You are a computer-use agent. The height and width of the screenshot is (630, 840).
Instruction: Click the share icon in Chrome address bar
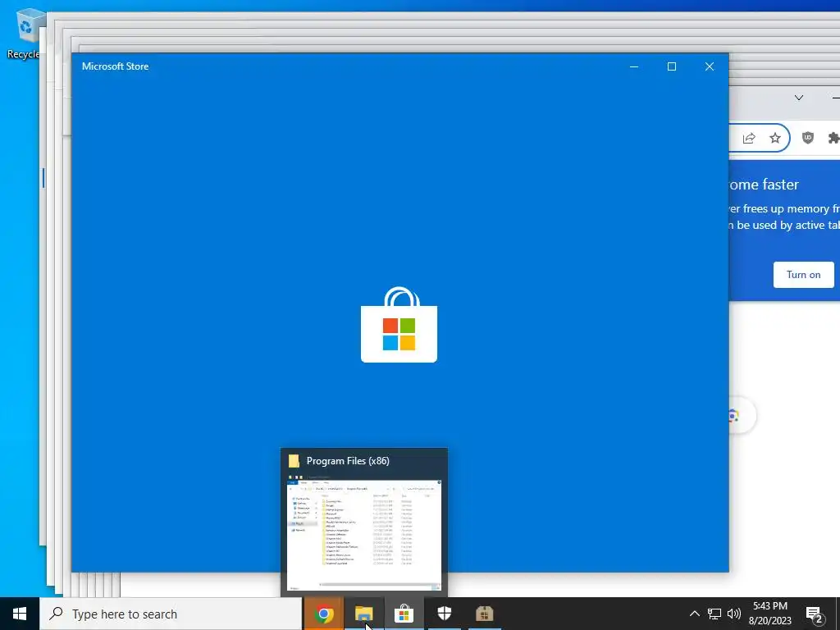tap(749, 138)
